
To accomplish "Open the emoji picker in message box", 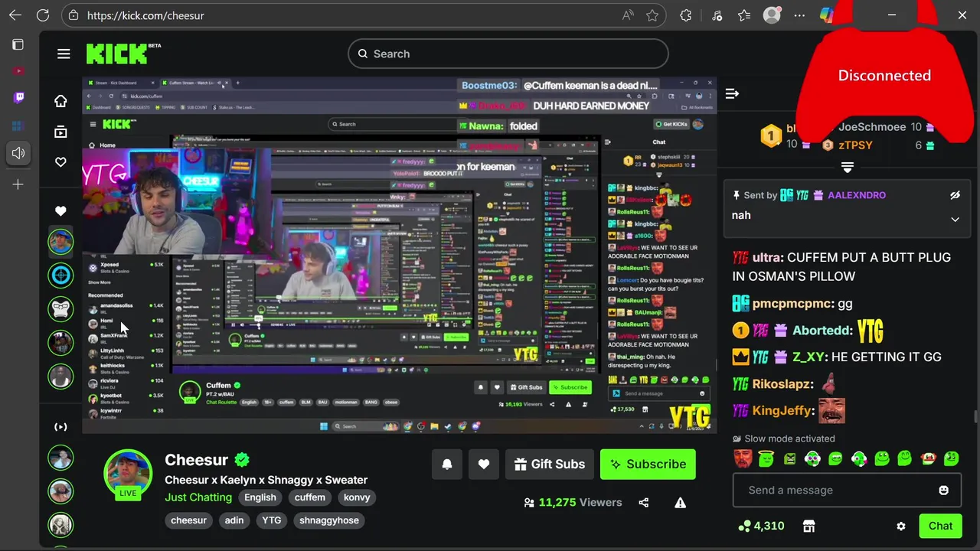I will (x=943, y=490).
